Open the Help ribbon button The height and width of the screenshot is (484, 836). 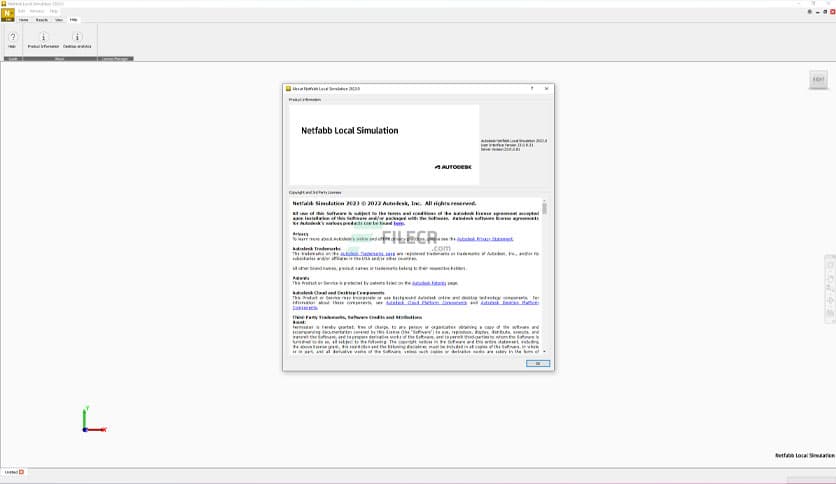point(12,40)
